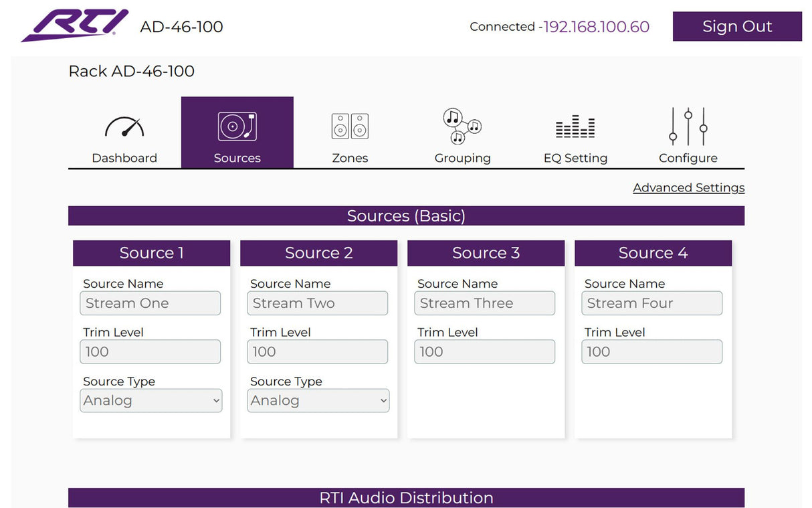Screen dimensions: 812x508
Task: Open the Source Type dropdown for Source 2
Action: (x=318, y=400)
